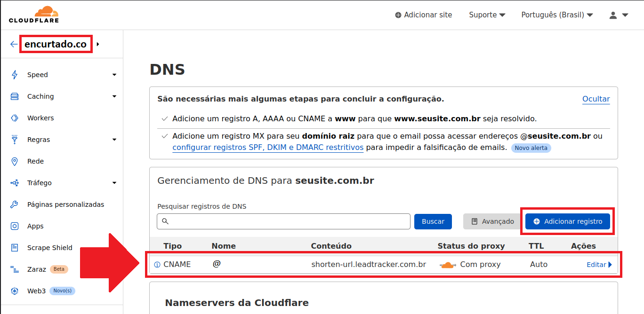Viewport: 644px width, 314px height.
Task: Click the TTL column header
Action: coord(536,246)
